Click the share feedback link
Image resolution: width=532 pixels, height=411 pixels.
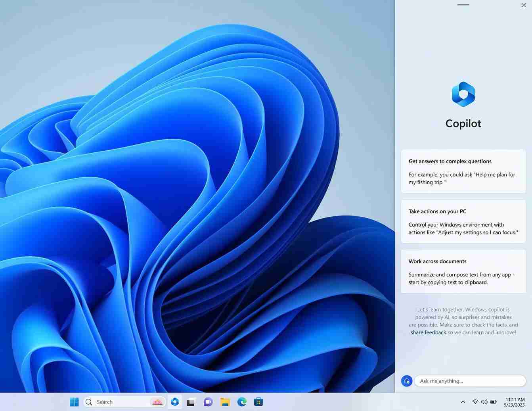point(428,332)
